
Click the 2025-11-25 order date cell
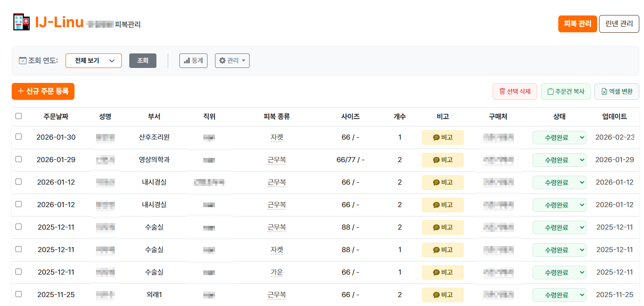click(x=56, y=295)
